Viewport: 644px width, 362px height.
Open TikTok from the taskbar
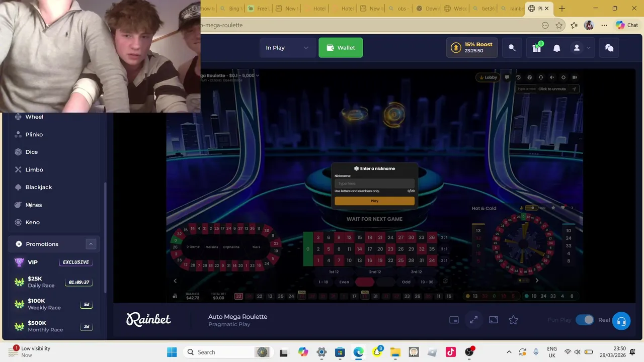click(x=450, y=352)
